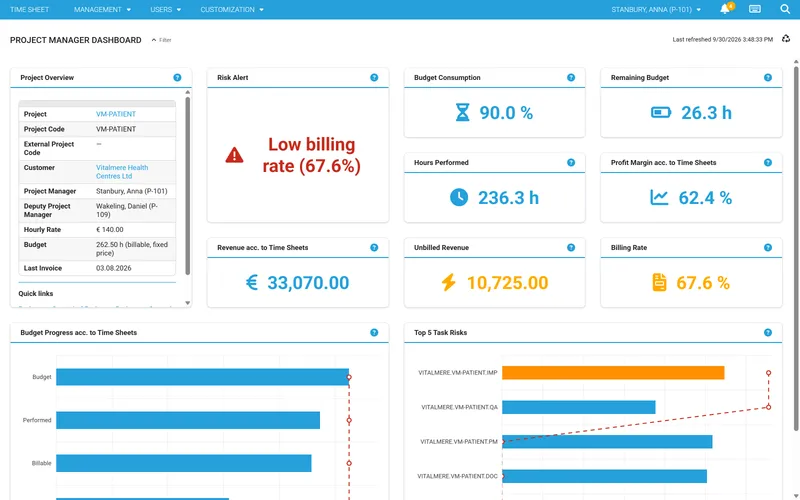Click the '67.6 %' billing rate value

(x=703, y=283)
